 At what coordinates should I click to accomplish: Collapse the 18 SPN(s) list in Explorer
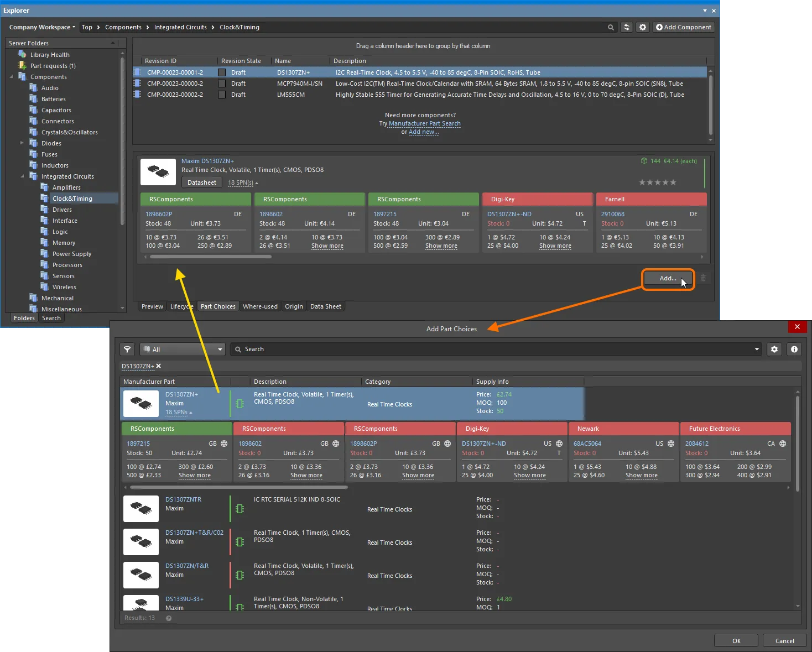click(243, 182)
